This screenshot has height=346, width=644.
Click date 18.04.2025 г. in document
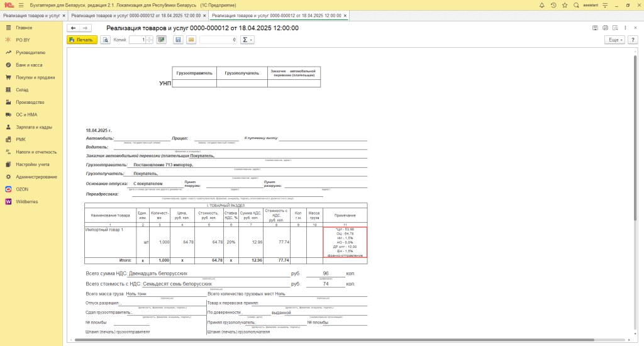tap(99, 131)
